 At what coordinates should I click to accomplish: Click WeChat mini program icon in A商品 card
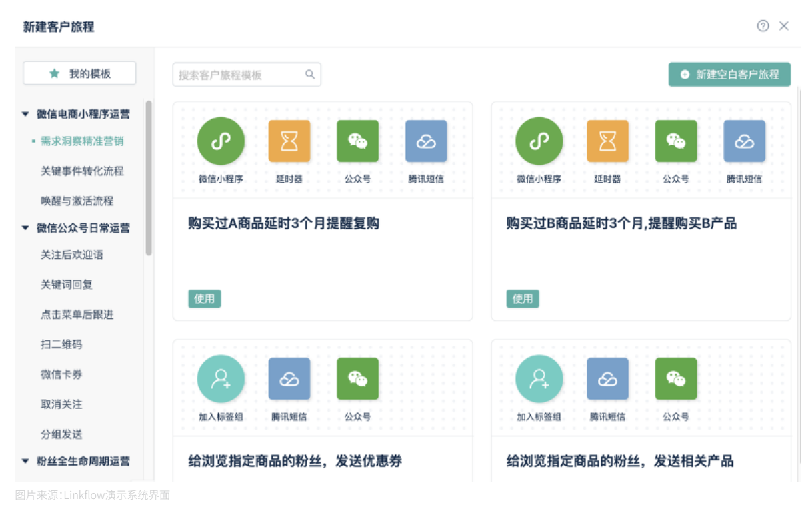click(x=221, y=141)
